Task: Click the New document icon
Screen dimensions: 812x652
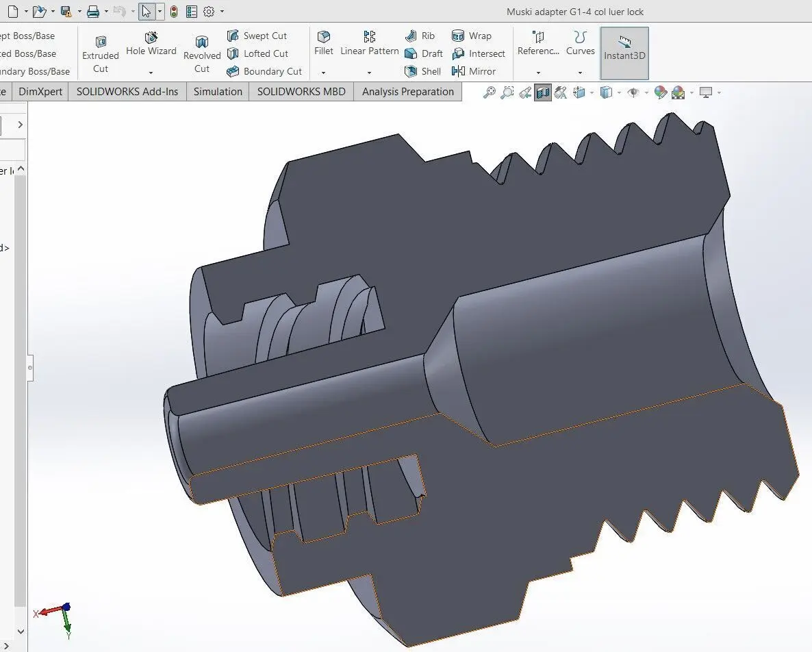Action: pos(13,12)
